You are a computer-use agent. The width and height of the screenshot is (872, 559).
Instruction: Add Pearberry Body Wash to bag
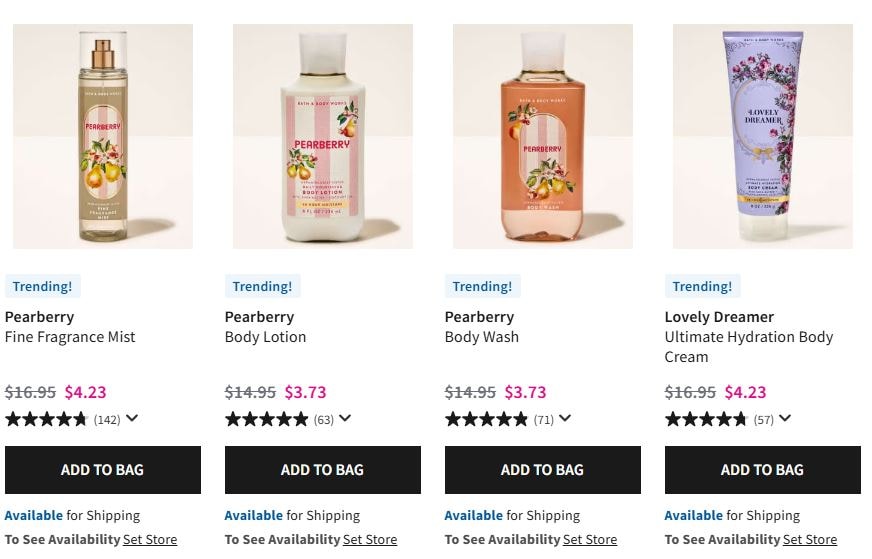click(543, 470)
